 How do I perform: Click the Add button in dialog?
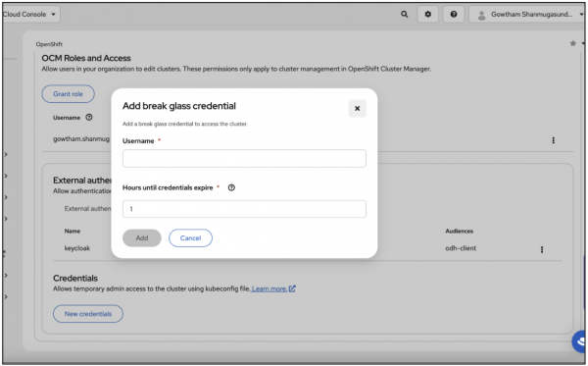tap(142, 238)
